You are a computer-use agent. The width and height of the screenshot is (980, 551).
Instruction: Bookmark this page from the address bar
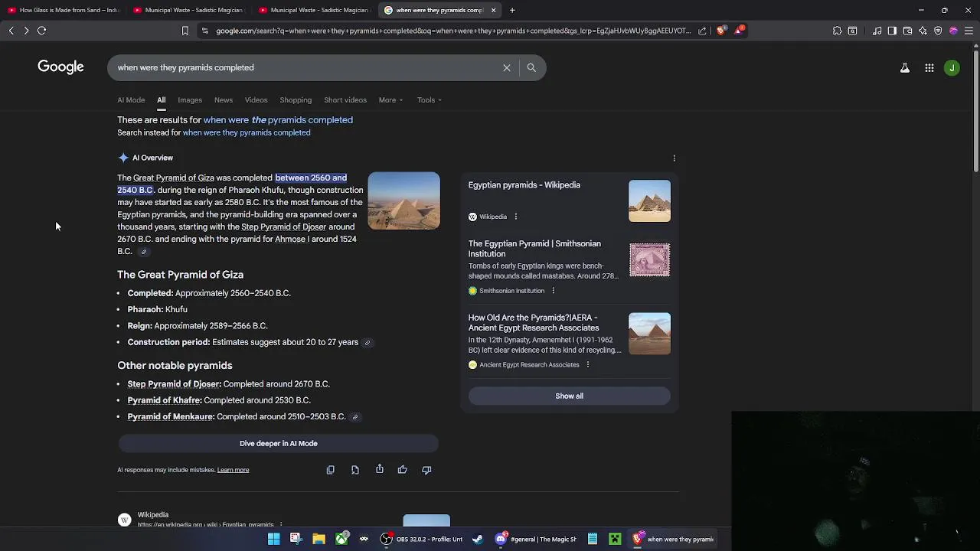(x=185, y=31)
